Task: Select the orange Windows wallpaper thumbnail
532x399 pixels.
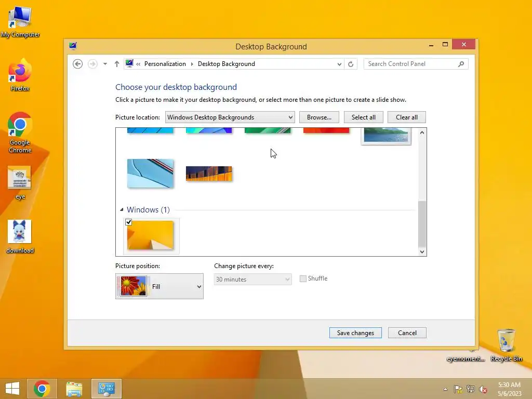Action: (150, 235)
